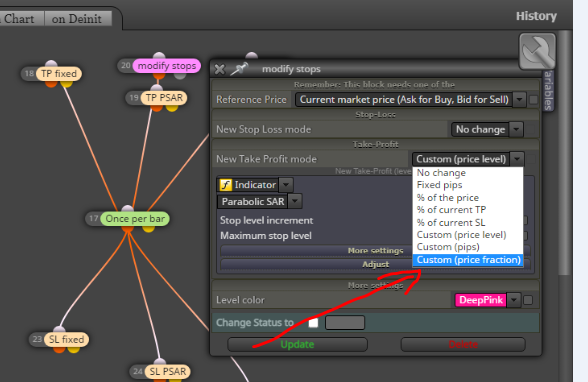The width and height of the screenshot is (588, 382).
Task: Click block number 20 badge
Action: (x=125, y=66)
